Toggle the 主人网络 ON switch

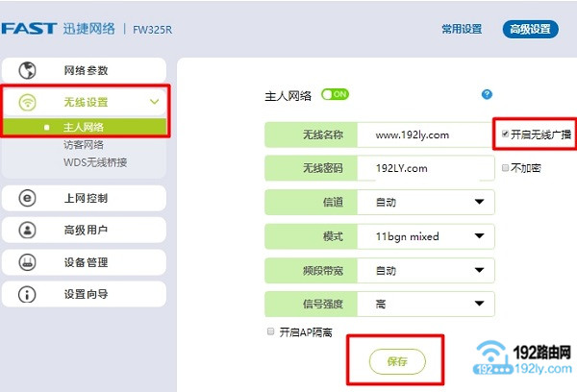pyautogui.click(x=335, y=95)
